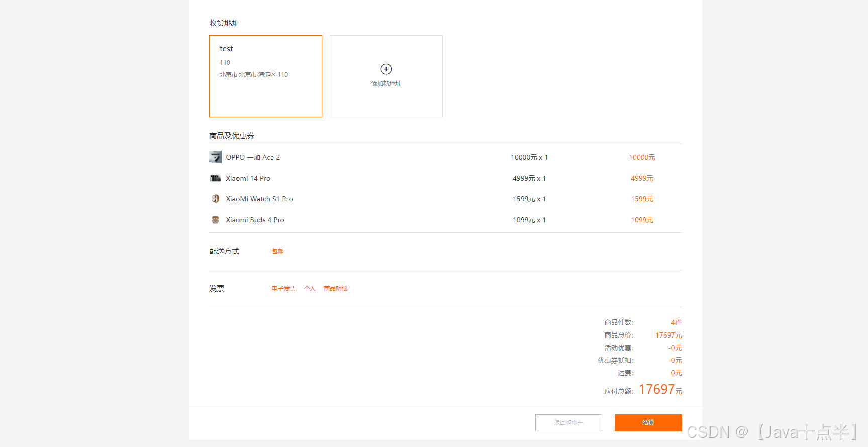Screen dimensions: 868x447
Task: Click the orange 10000元 subtotal
Action: point(642,157)
